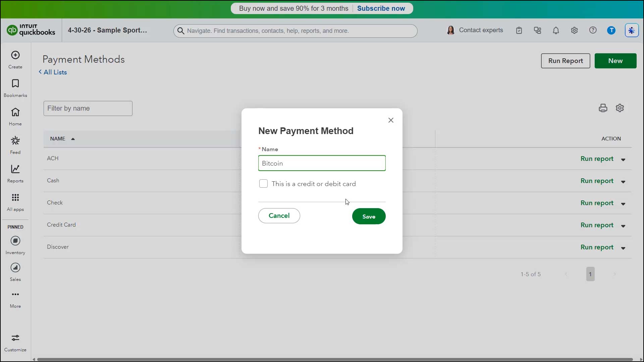Run report for Discover
The height and width of the screenshot is (362, 644).
tap(597, 247)
